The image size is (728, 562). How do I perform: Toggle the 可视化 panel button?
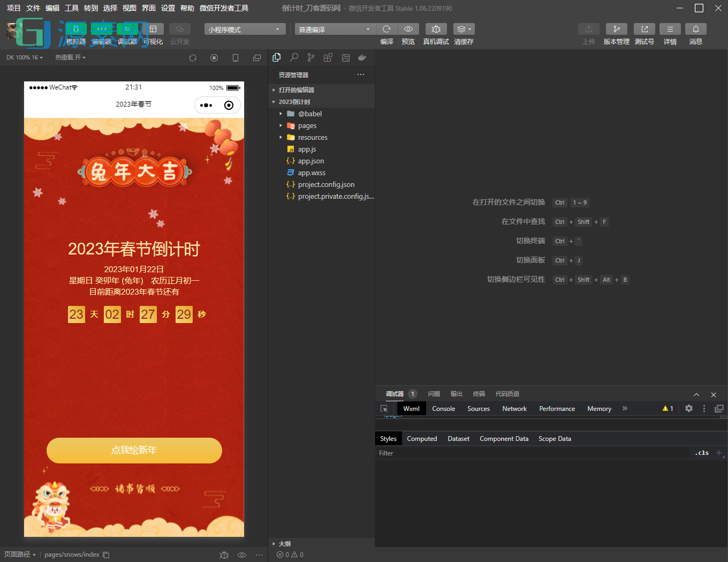(153, 29)
